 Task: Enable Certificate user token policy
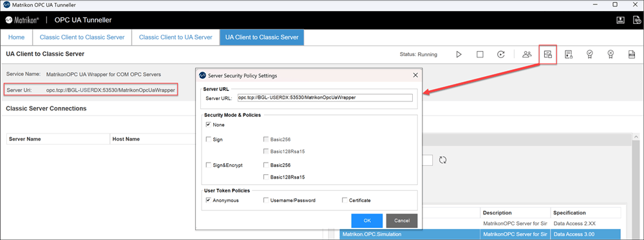tap(344, 201)
